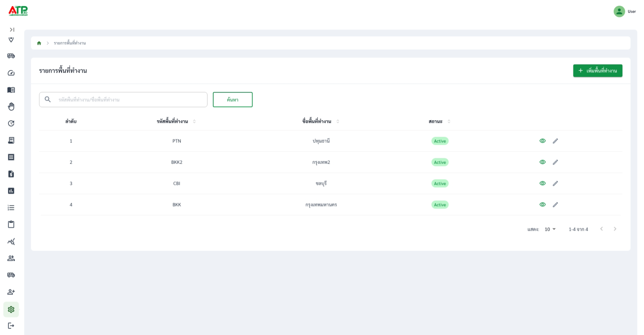Screen dimensions: 644x335
Task: View details of the BKK row
Action: [542, 204]
